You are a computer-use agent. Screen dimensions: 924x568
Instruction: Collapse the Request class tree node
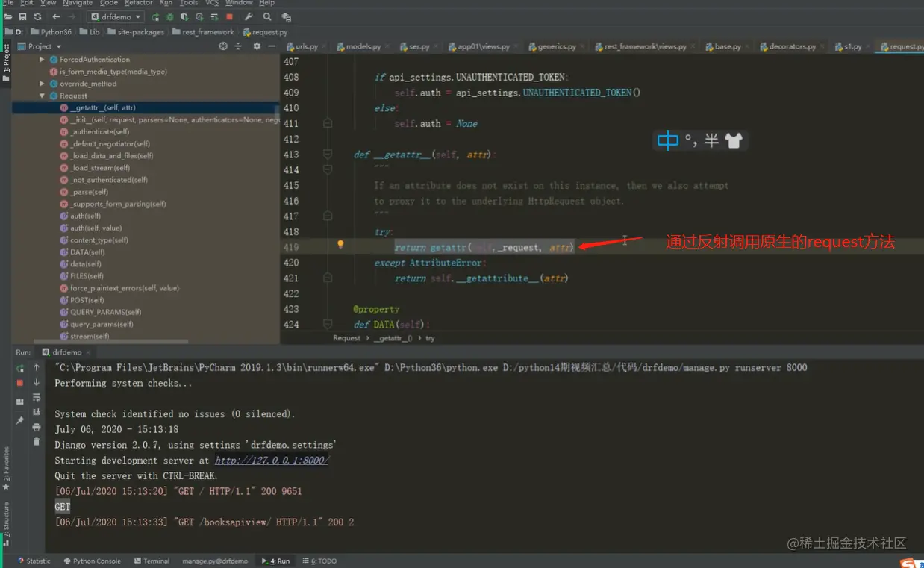pyautogui.click(x=43, y=96)
